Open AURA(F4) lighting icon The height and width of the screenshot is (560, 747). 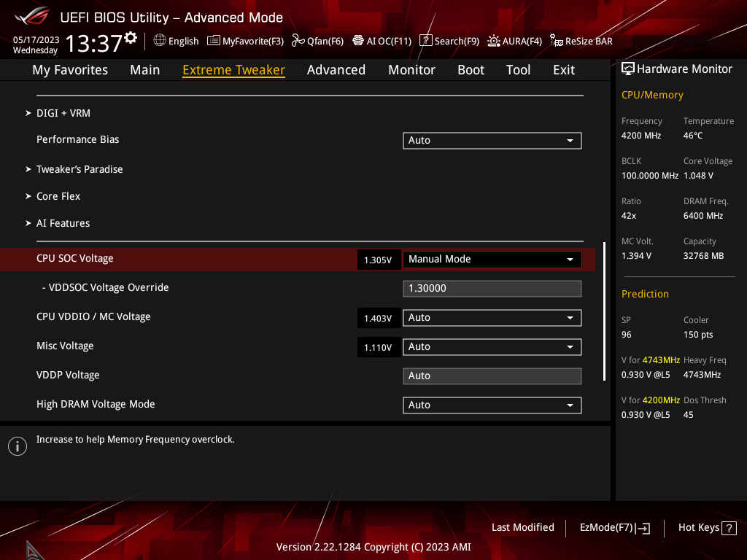coord(494,41)
